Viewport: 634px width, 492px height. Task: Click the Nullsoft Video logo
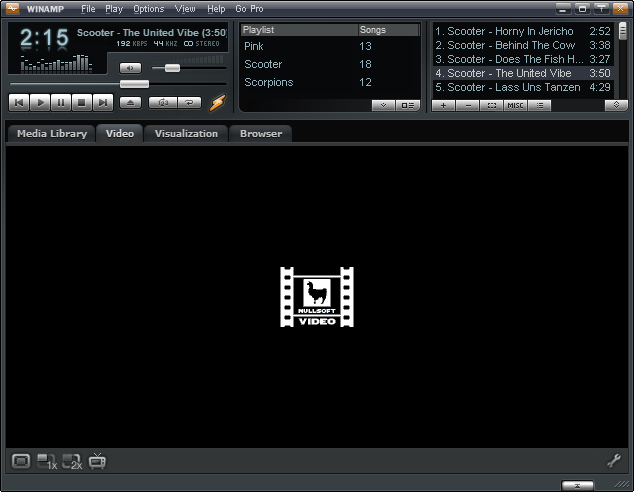click(317, 297)
